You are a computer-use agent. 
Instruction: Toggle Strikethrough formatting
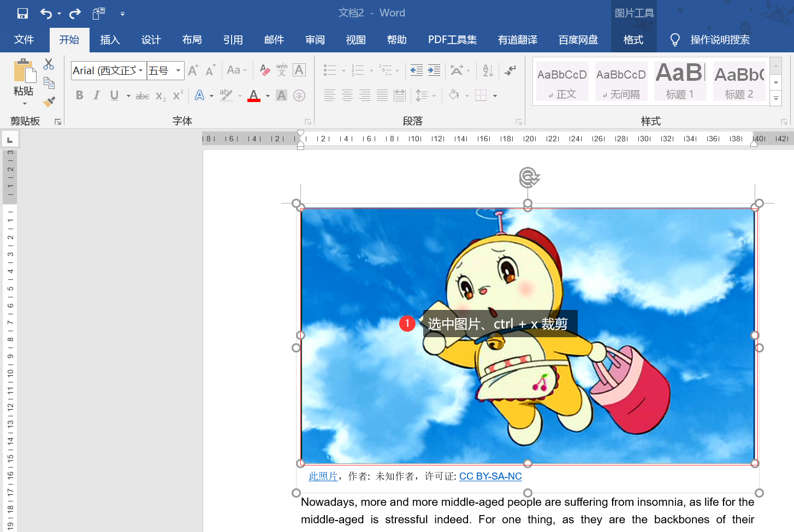coord(143,95)
